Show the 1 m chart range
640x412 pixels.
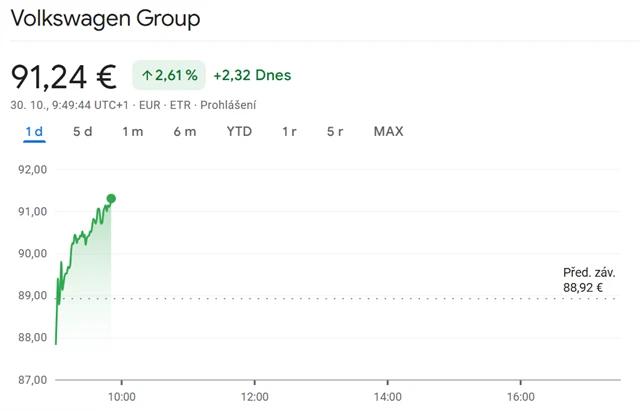click(132, 132)
